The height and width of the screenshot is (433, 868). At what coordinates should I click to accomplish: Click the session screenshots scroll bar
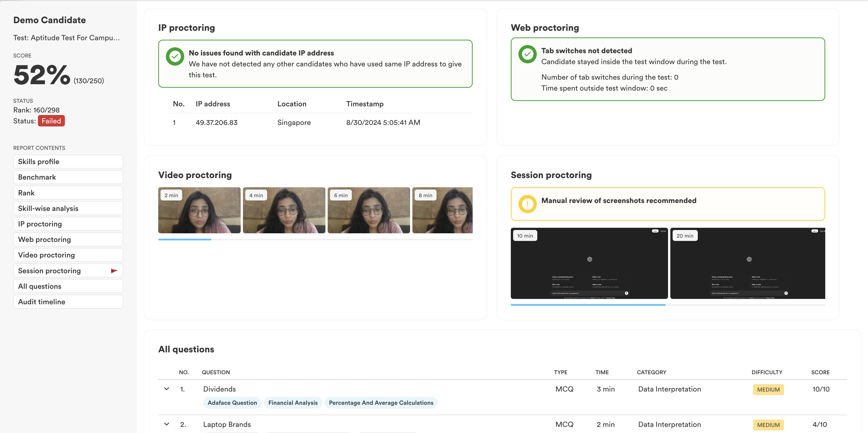(588, 305)
